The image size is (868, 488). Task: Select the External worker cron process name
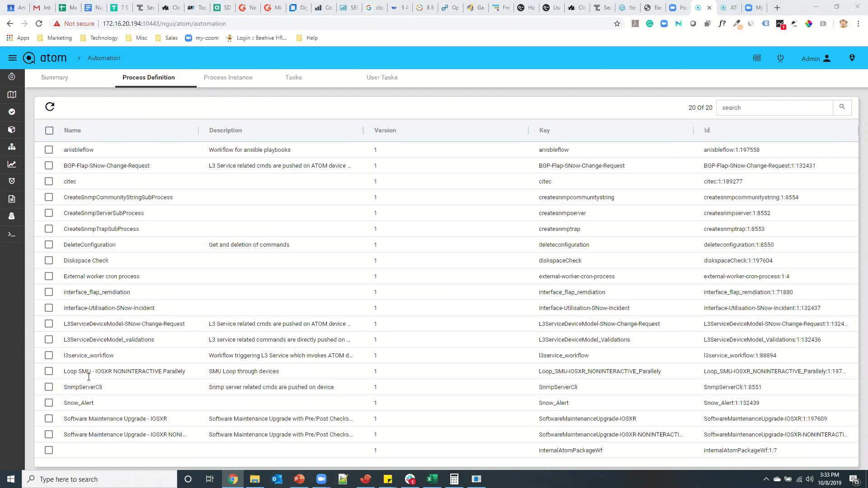(x=102, y=277)
